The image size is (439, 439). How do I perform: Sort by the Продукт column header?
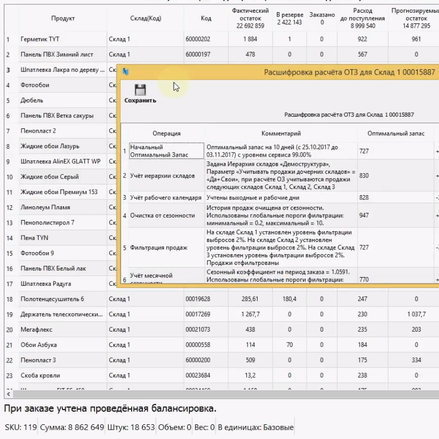63,18
